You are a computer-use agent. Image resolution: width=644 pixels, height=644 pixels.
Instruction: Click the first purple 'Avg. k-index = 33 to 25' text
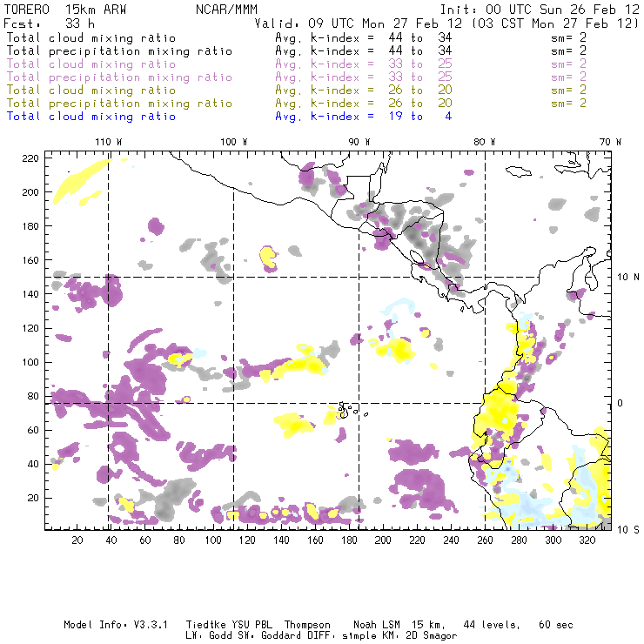[x=364, y=64]
